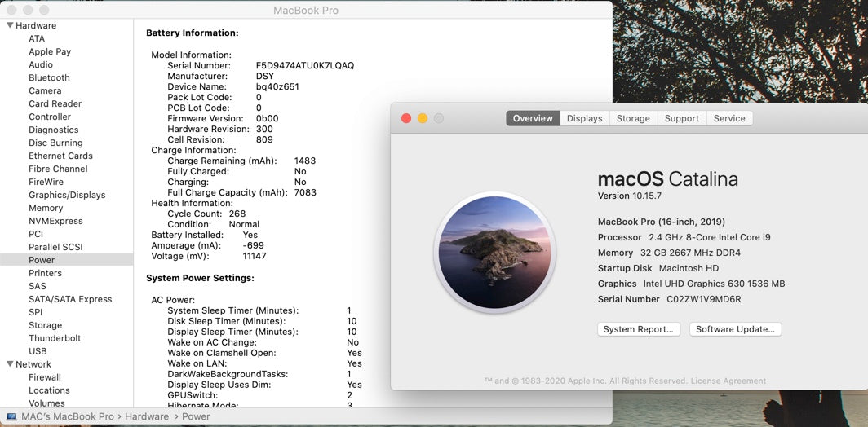The height and width of the screenshot is (427, 868).
Task: Click the Mac serial number C02ZW1V9MD6R
Action: (703, 299)
